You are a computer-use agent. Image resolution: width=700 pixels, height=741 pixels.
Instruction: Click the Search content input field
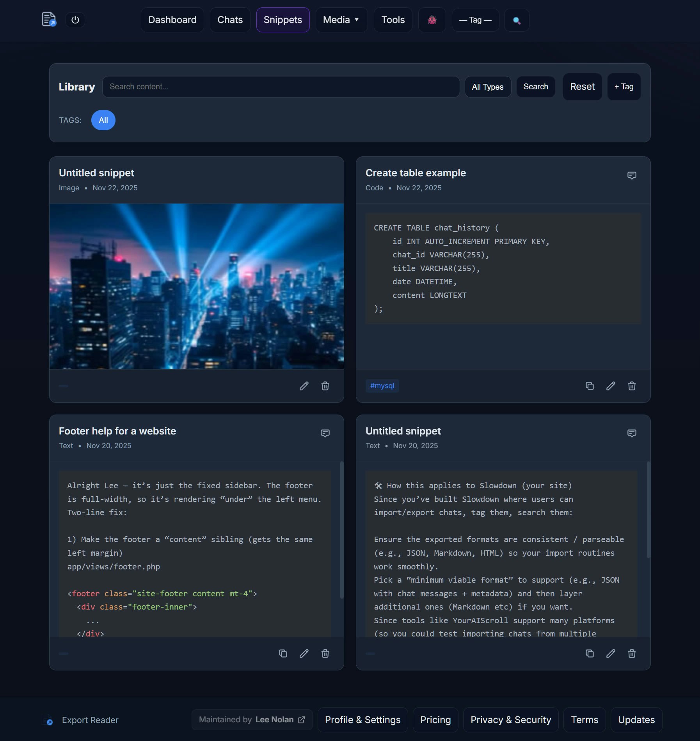tap(280, 87)
